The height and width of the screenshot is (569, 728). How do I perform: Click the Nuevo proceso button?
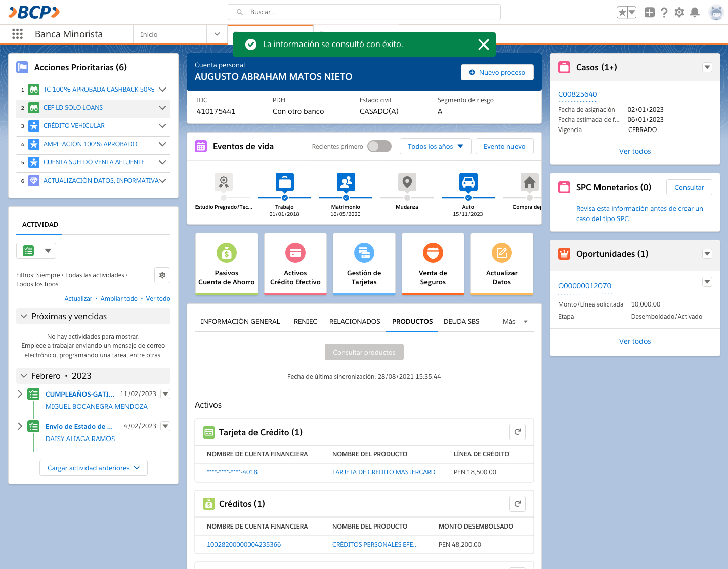click(497, 72)
